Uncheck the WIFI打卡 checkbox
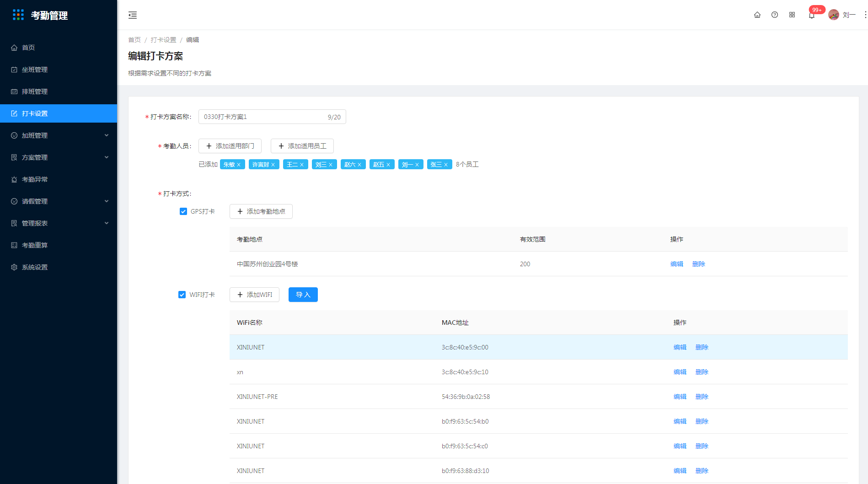 (182, 295)
